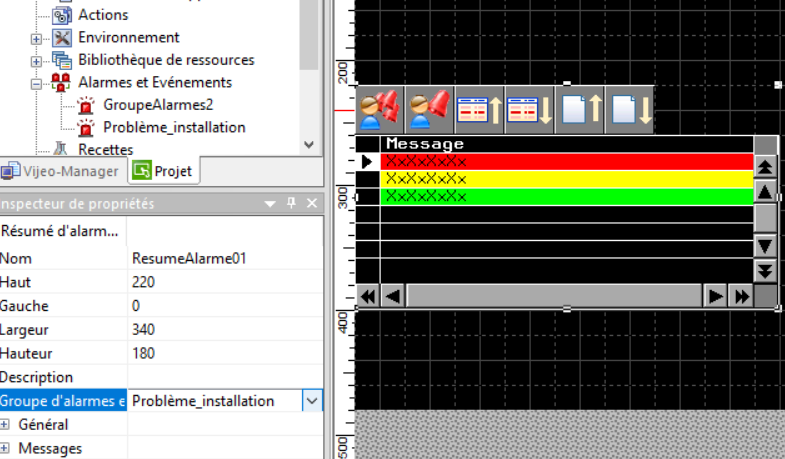Click the Recettes flask icon
This screenshot has height=459, width=785.
point(61,148)
